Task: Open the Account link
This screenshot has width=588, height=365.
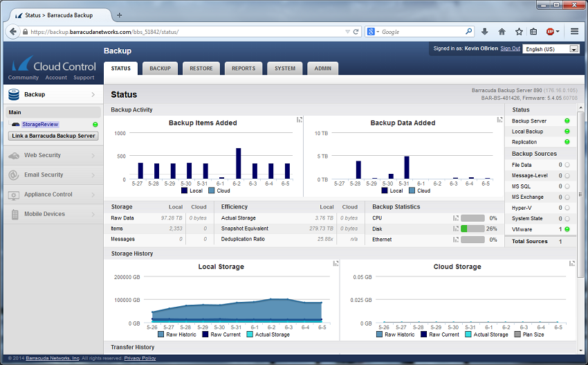Action: point(56,78)
